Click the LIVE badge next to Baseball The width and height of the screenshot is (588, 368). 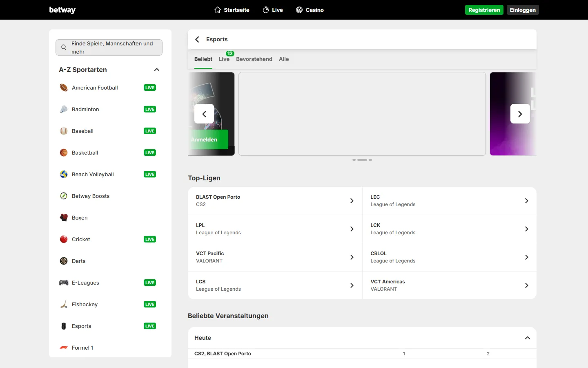tap(150, 131)
